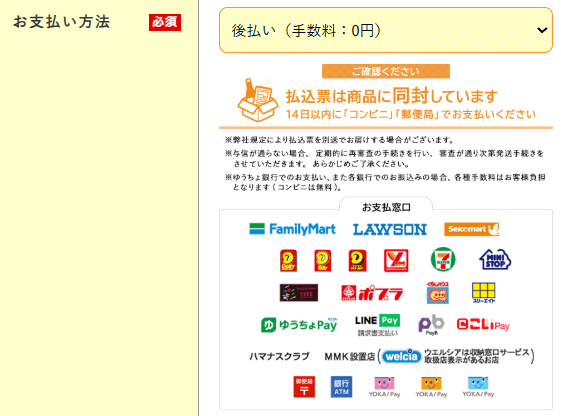Image resolution: width=561 pixels, height=416 pixels.
Task: Click the お支払窓口 tab label
Action: (x=386, y=207)
